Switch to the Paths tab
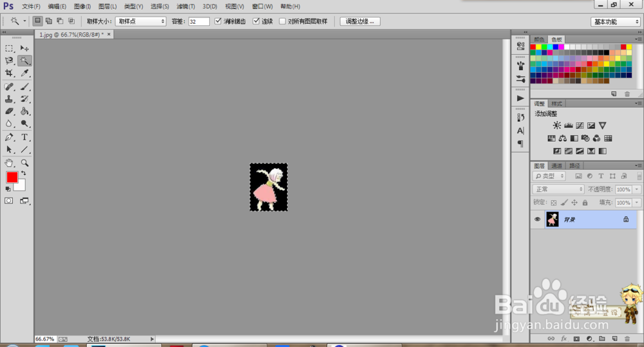This screenshot has height=347, width=644. (x=574, y=166)
